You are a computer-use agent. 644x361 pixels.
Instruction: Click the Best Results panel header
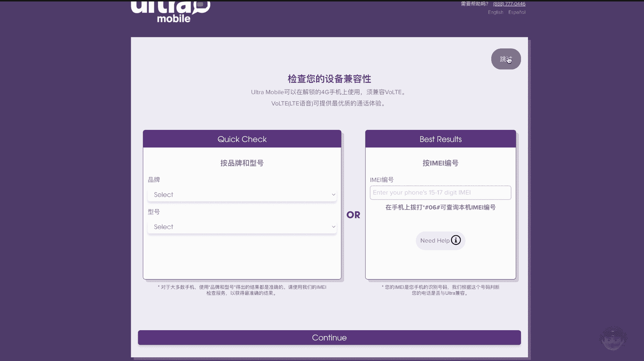pos(440,139)
